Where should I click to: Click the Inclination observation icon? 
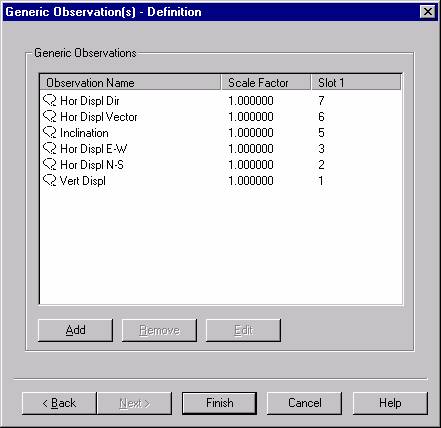[x=50, y=132]
